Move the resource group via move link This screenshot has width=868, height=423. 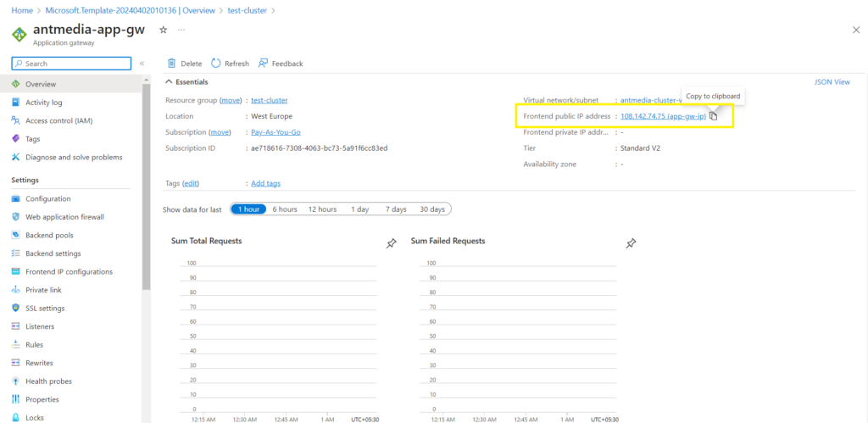pyautogui.click(x=231, y=100)
